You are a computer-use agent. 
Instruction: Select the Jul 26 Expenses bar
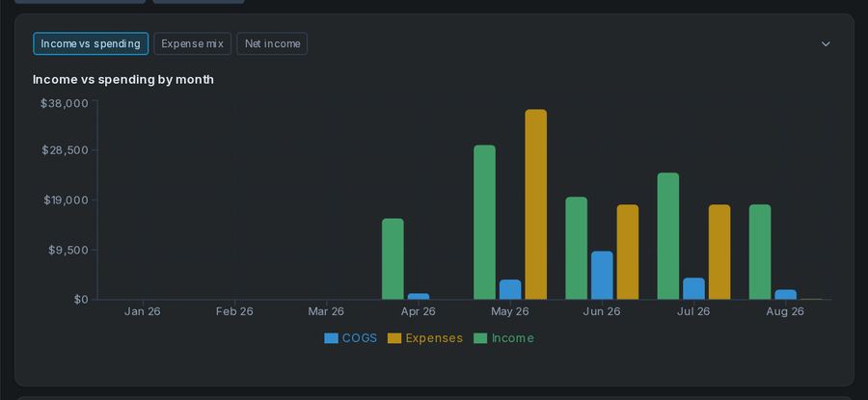point(719,253)
